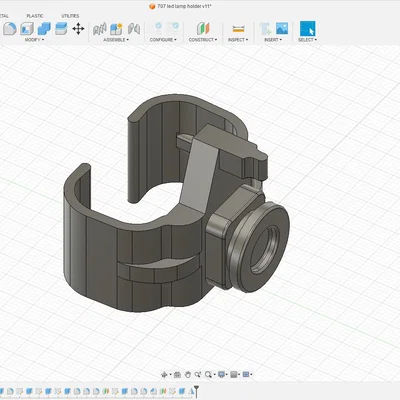
Task: Switch to the PLASTIC tab
Action: point(35,16)
